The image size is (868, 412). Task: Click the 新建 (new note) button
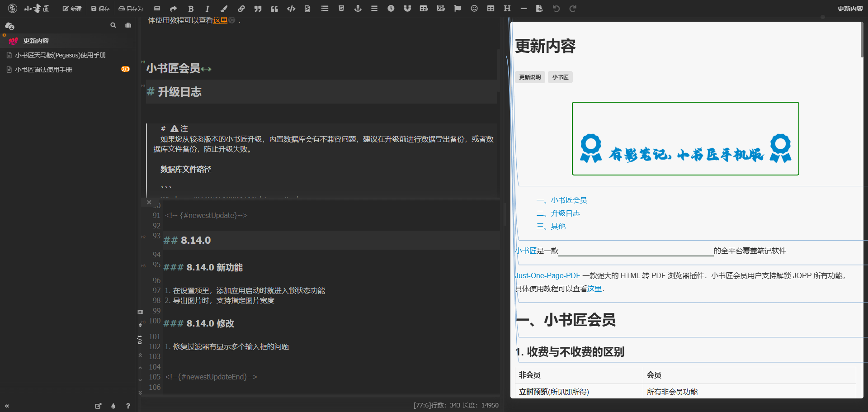[x=72, y=9]
